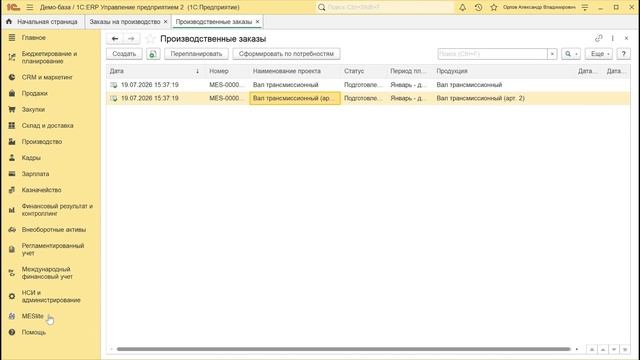The width and height of the screenshot is (640, 360).
Task: Click the home icon of Начальная страница
Action: 9,22
